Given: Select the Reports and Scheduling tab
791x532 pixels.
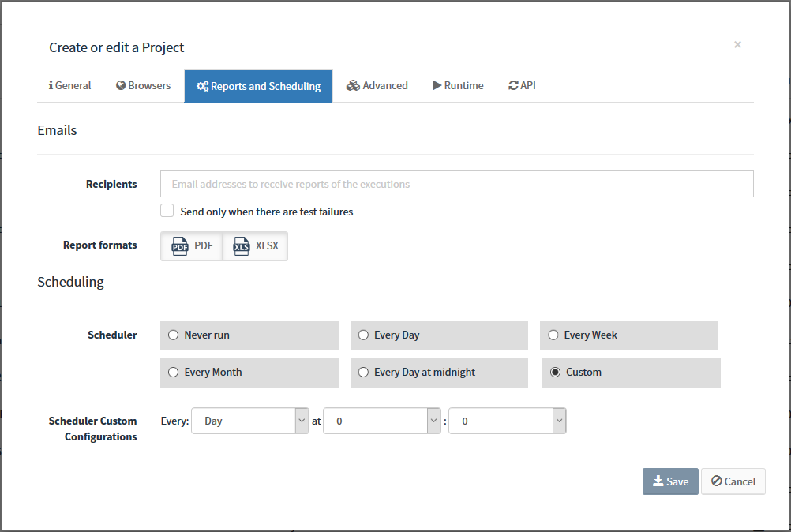Looking at the screenshot, I should pos(258,86).
